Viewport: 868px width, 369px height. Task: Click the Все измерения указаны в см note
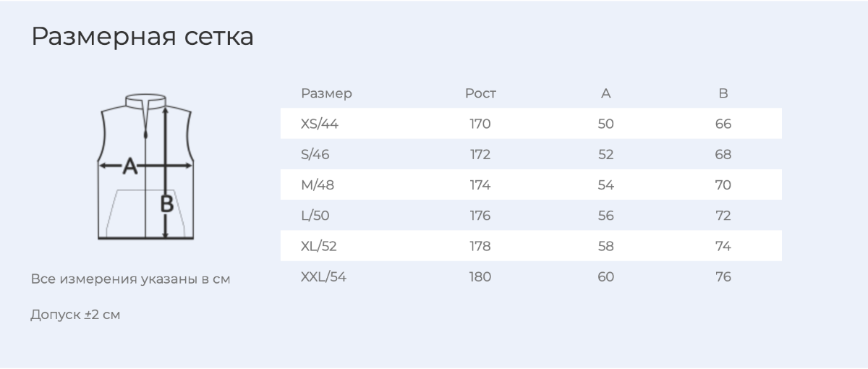pos(131,279)
